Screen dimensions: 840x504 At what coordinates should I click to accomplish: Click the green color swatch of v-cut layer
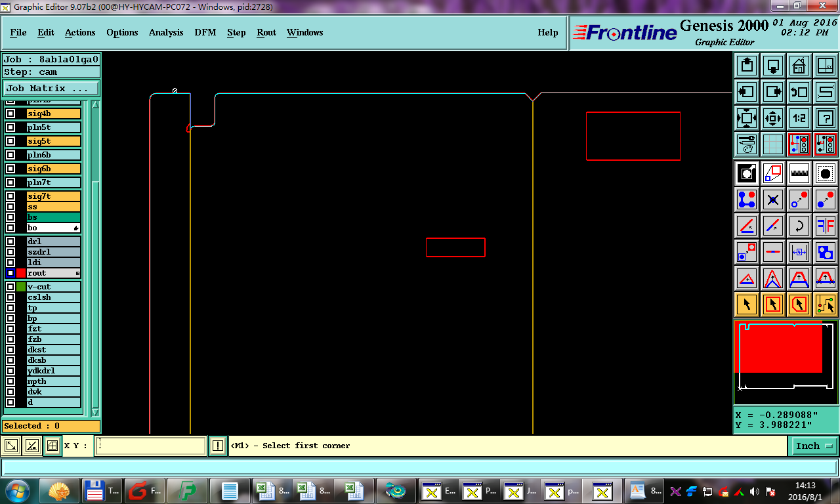tap(21, 287)
